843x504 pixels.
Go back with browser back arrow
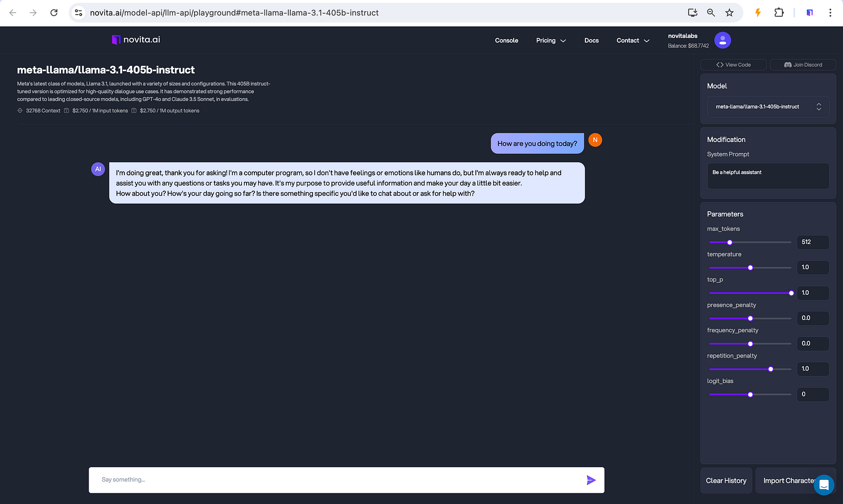click(x=13, y=13)
